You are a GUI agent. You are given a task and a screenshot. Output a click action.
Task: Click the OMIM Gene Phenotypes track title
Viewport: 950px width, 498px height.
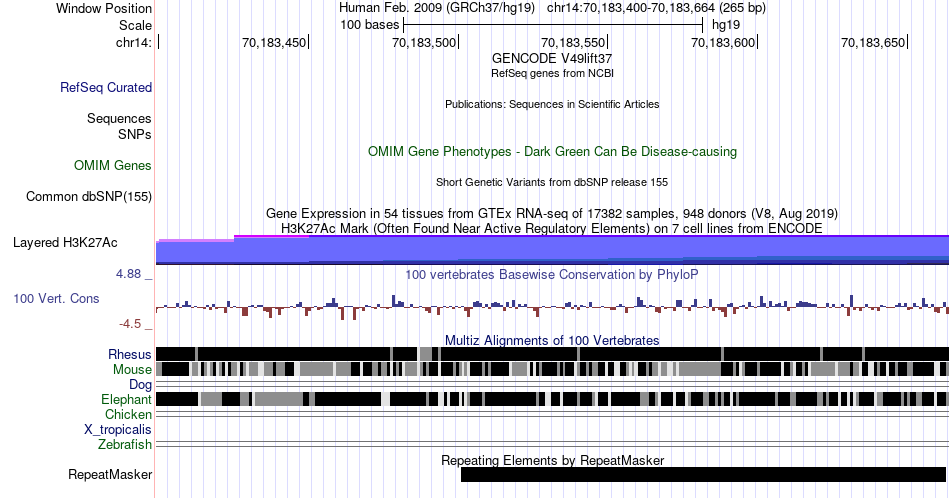552,151
